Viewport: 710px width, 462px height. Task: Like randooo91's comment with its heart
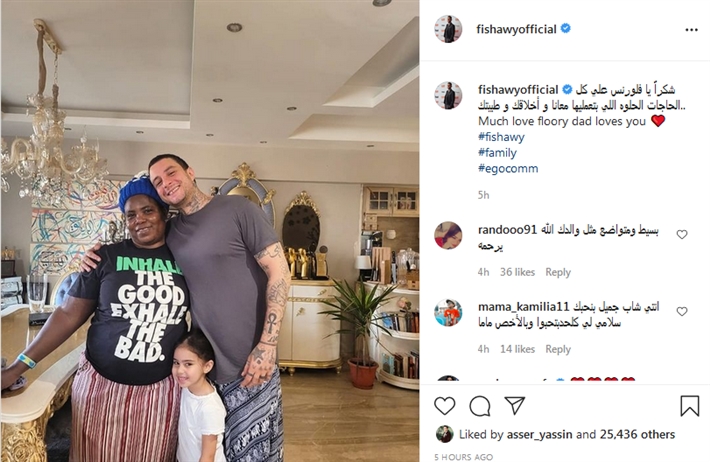pyautogui.click(x=682, y=234)
